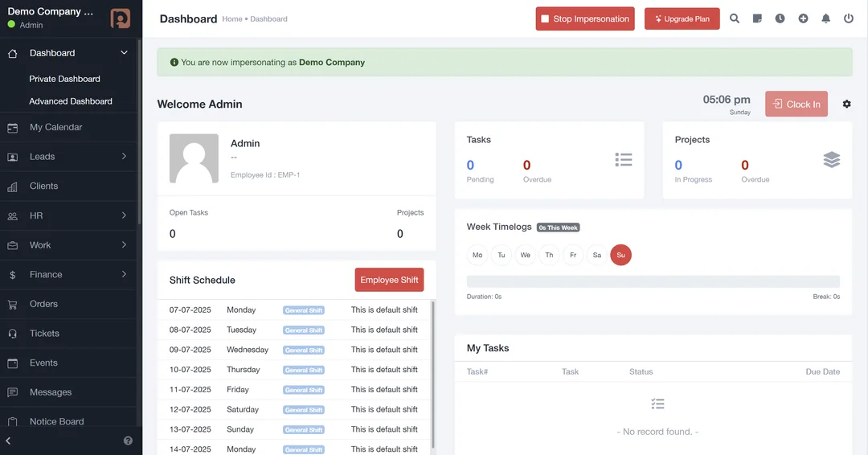Expand the Finance submenu chevron
This screenshot has height=455, width=868.
click(124, 274)
